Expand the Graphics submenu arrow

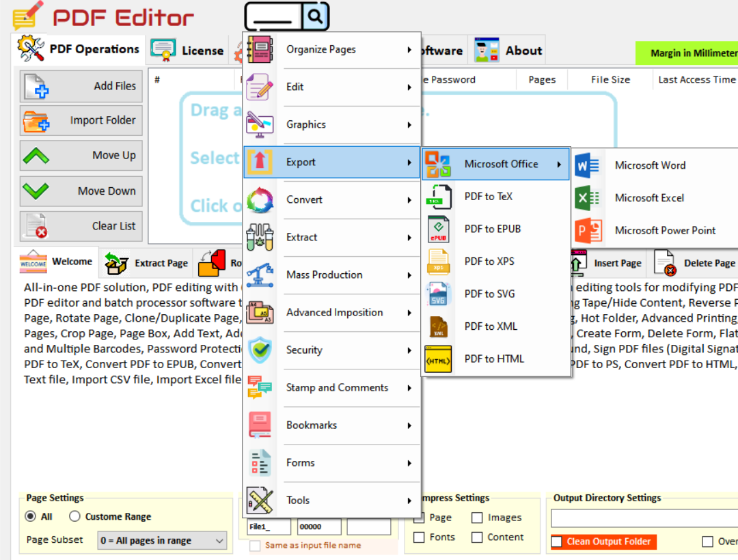coord(409,124)
